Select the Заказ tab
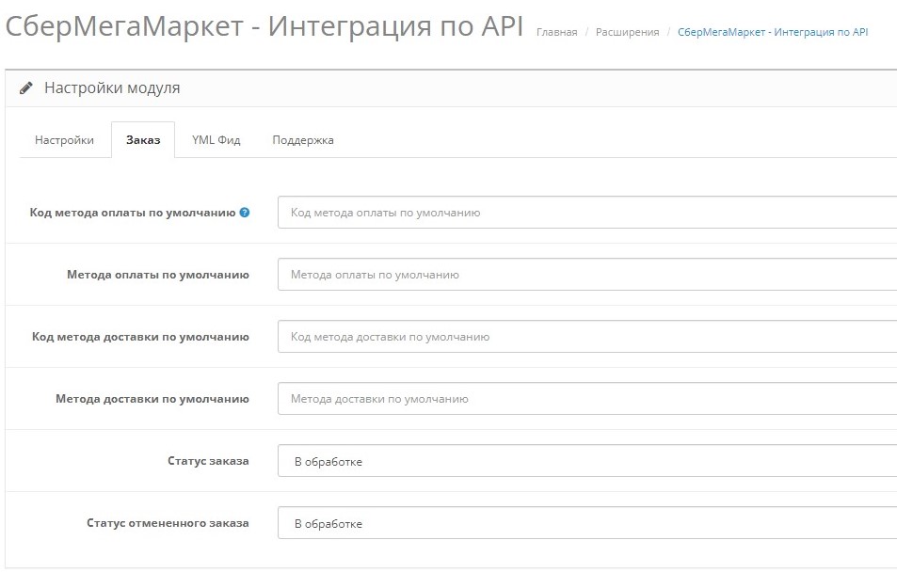This screenshot has width=897, height=588. 143,140
